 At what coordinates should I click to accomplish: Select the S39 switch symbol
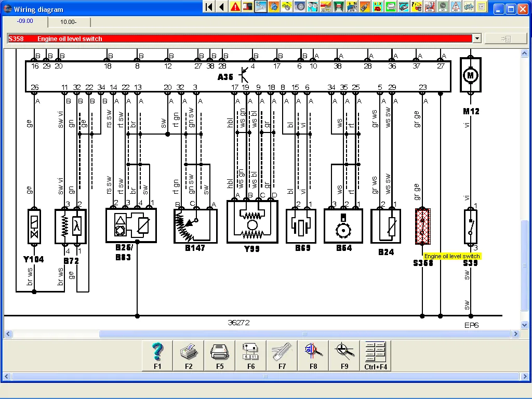tap(471, 227)
